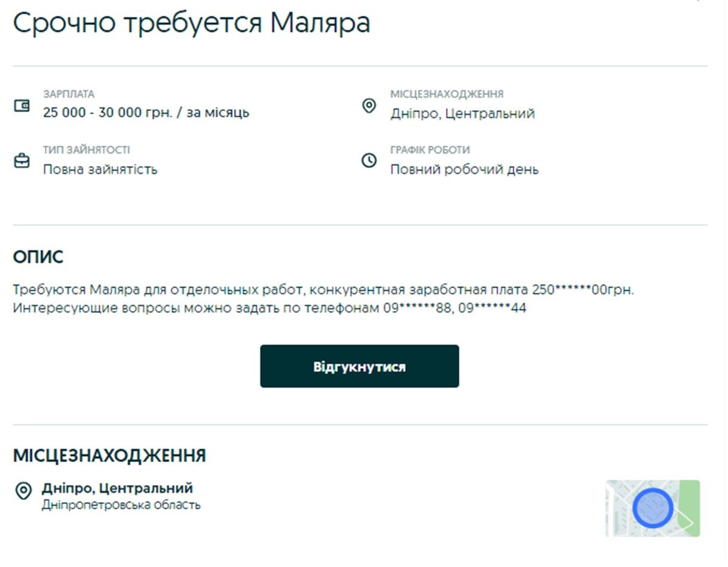Screen dimensions: 728x567
Task: Click the ГРАФІК РОБОТИ label
Action: [430, 150]
